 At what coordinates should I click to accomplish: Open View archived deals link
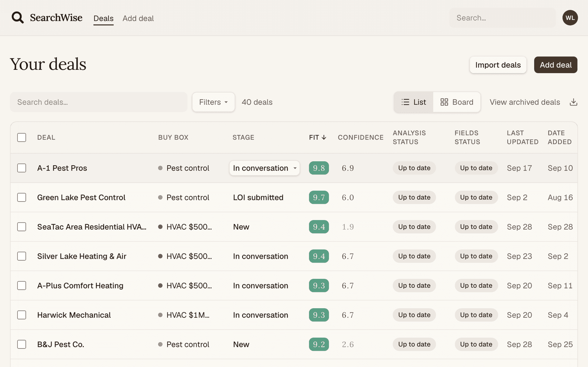(525, 102)
